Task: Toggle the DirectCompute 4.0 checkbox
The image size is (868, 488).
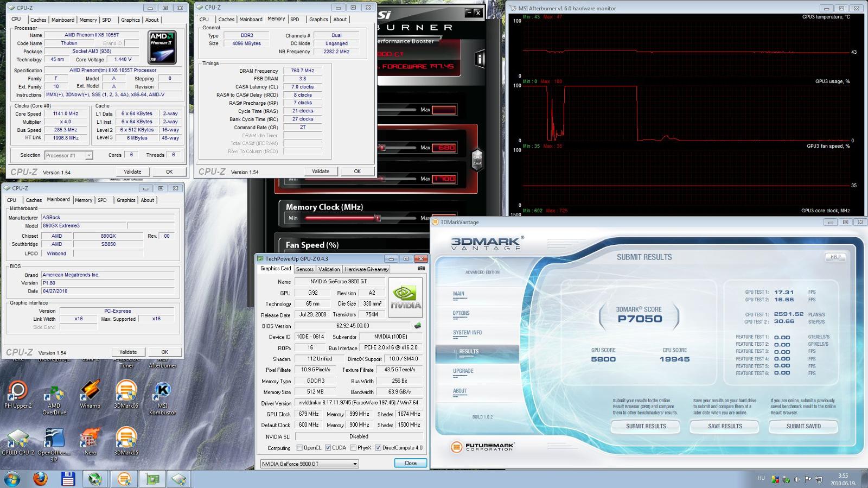Action: click(378, 448)
